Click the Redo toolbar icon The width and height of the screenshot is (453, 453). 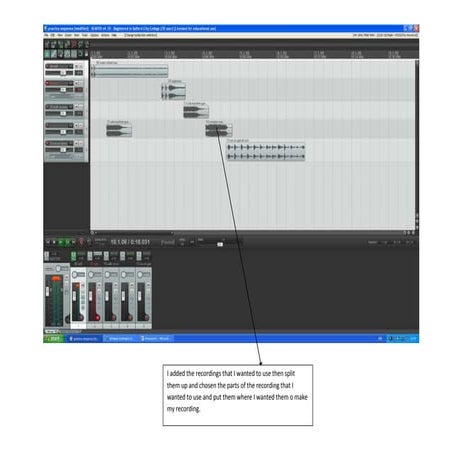click(x=80, y=44)
